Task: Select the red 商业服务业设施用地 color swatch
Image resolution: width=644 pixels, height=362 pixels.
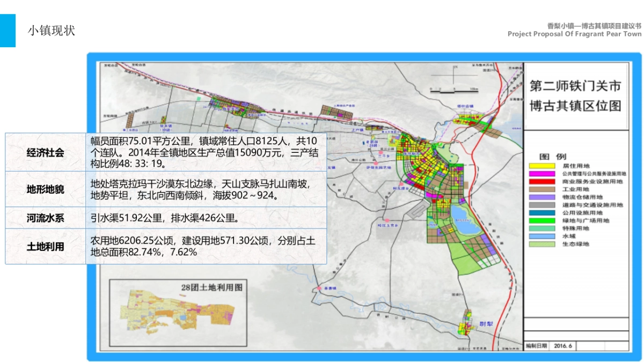Action: tap(542, 181)
